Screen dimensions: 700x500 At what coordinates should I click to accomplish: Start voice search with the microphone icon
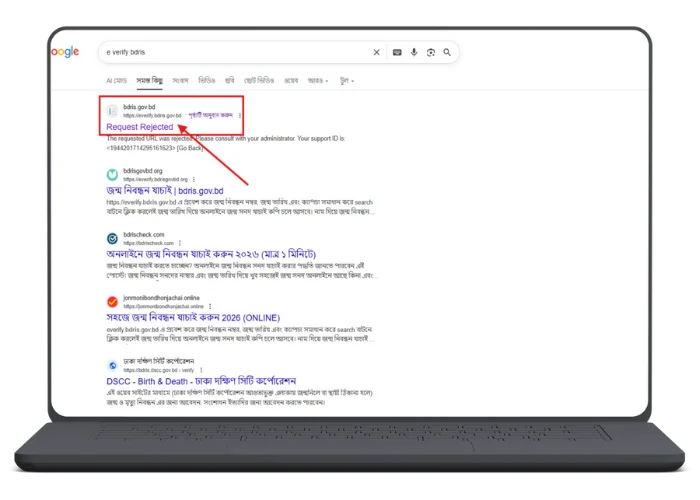click(x=414, y=52)
